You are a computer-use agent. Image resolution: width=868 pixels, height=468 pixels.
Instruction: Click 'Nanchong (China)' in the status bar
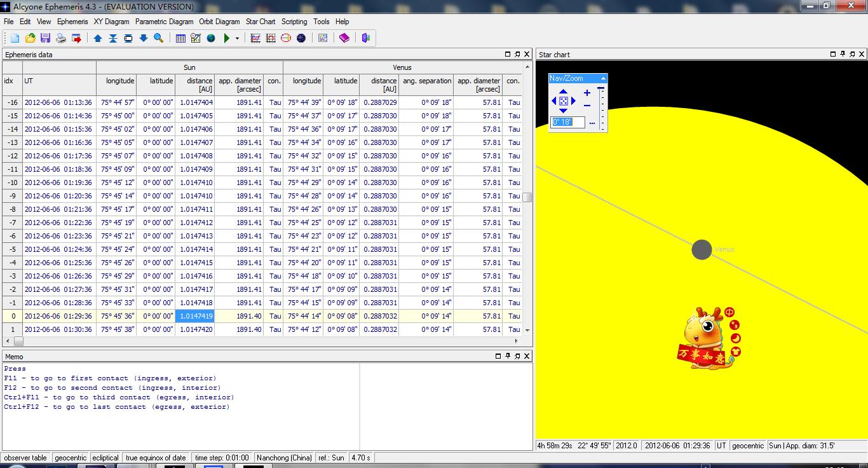pyautogui.click(x=284, y=458)
